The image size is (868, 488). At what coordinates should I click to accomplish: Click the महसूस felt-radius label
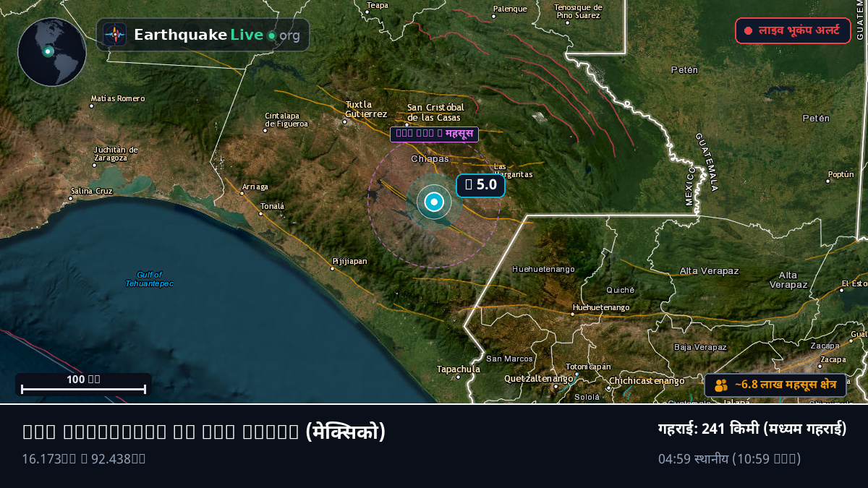click(x=434, y=134)
